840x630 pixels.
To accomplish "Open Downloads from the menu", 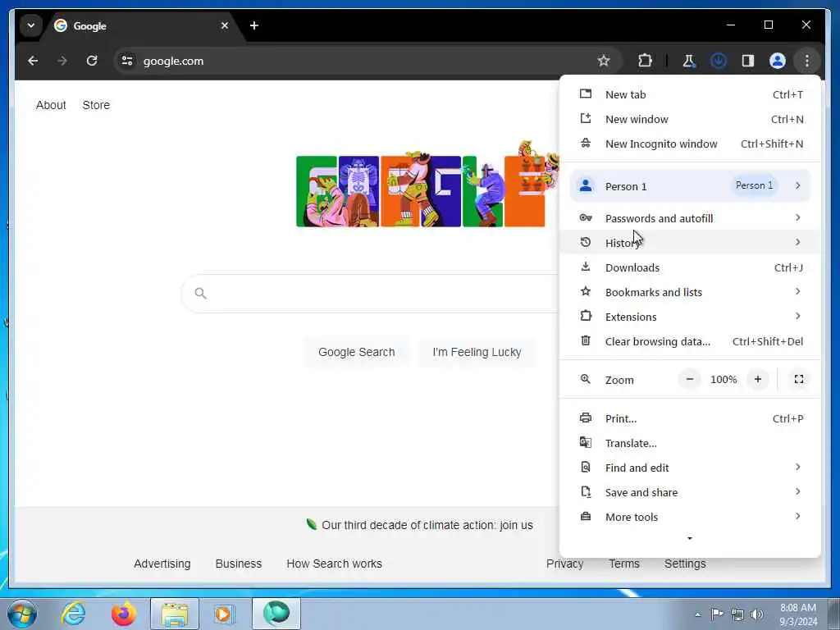I will pos(690,267).
